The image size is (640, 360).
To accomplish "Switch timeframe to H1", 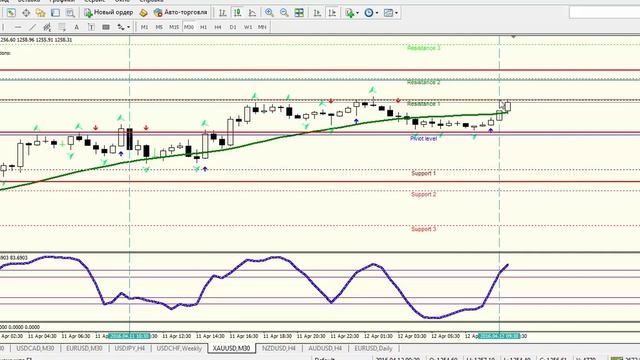I will [203, 27].
